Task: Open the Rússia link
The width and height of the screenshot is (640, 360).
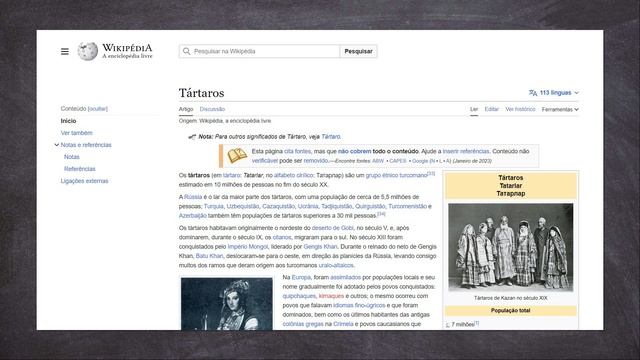Action: point(193,197)
